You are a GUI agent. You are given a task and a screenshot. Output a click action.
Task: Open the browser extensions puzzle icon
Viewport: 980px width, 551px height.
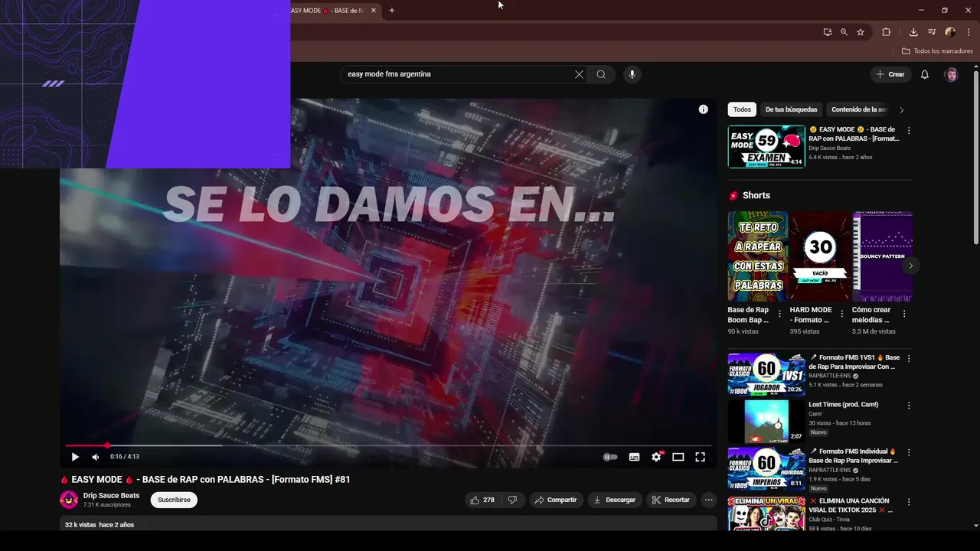[886, 32]
